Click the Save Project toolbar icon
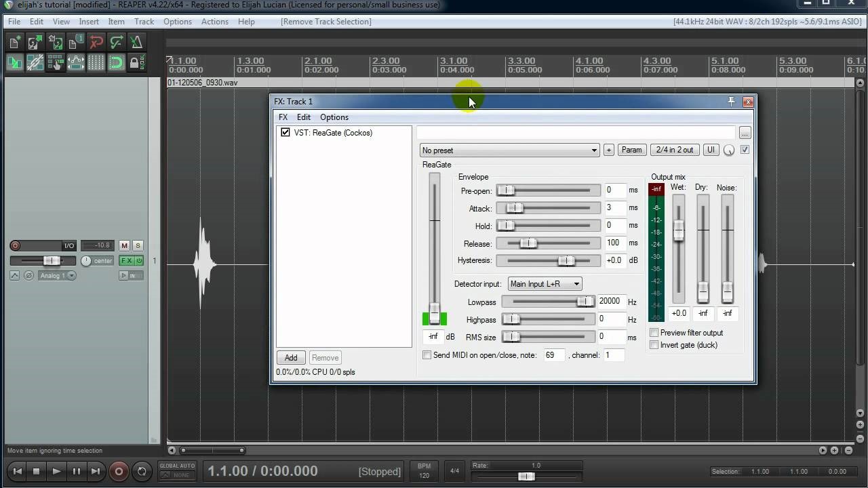Screen dimensions: 868x488 click(56, 42)
